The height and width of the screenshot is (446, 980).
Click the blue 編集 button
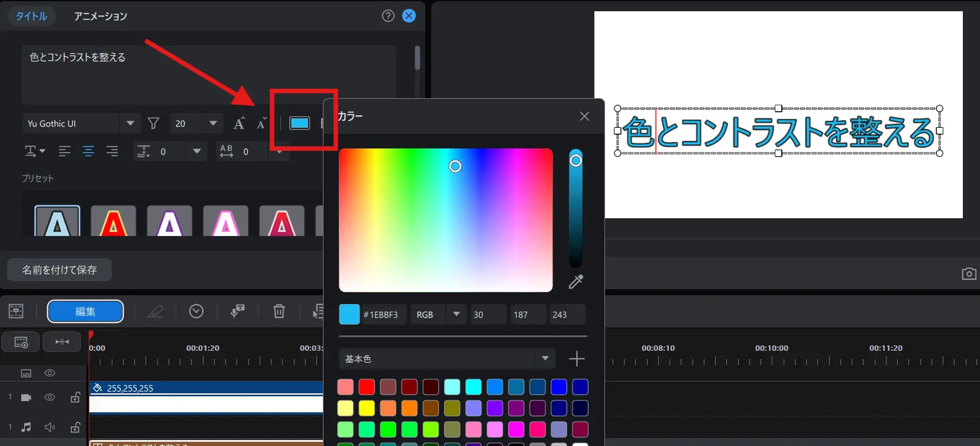click(x=85, y=312)
